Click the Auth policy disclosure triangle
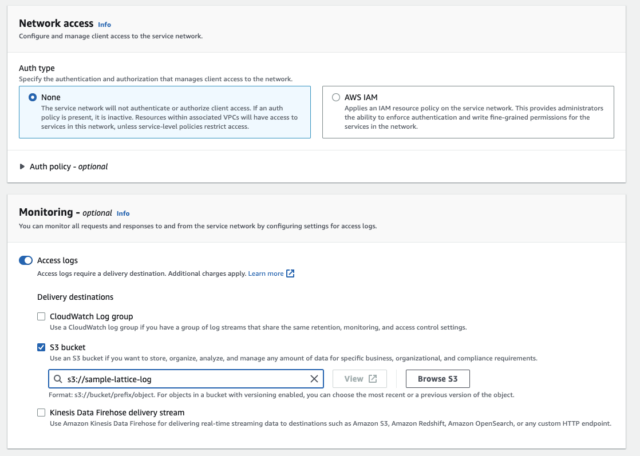 (x=22, y=167)
